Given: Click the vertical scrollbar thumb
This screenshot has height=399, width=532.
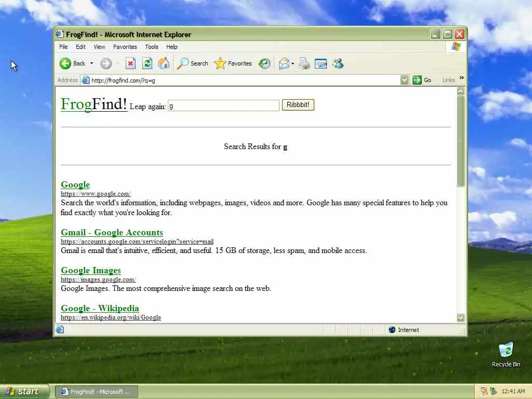Looking at the screenshot, I should [x=460, y=141].
